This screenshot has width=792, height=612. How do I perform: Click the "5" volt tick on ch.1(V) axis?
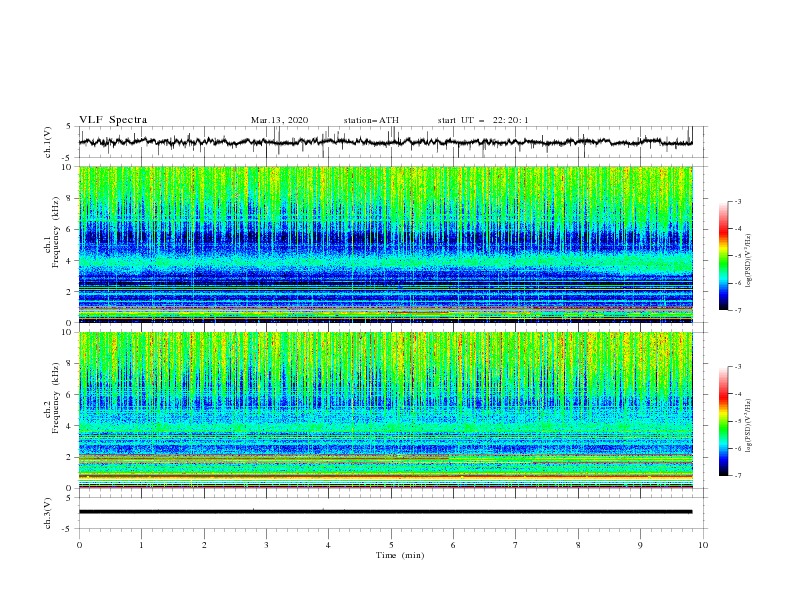pos(69,126)
